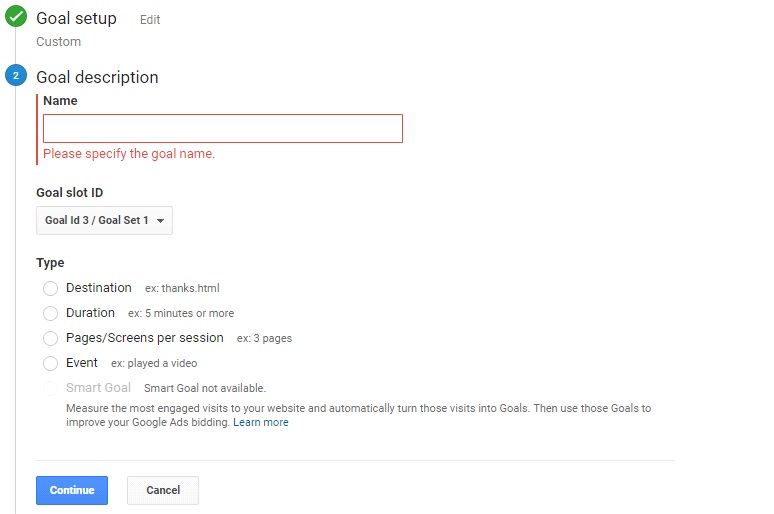Click the 'Please specify the goal name' error

129,154
